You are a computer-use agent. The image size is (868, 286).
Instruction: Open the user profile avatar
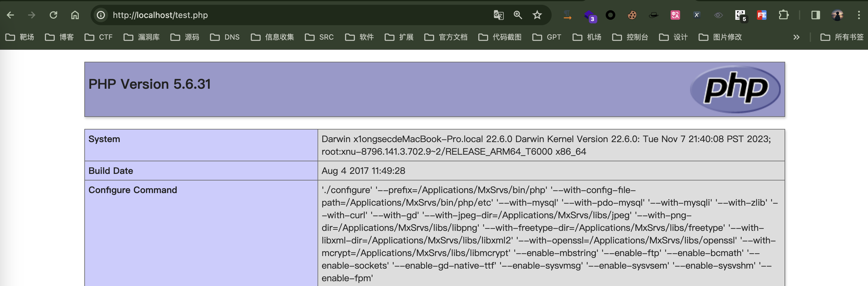tap(837, 15)
